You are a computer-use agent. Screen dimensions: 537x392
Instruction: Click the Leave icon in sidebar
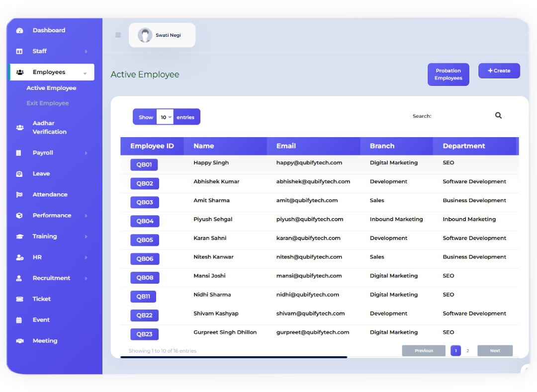(x=20, y=173)
